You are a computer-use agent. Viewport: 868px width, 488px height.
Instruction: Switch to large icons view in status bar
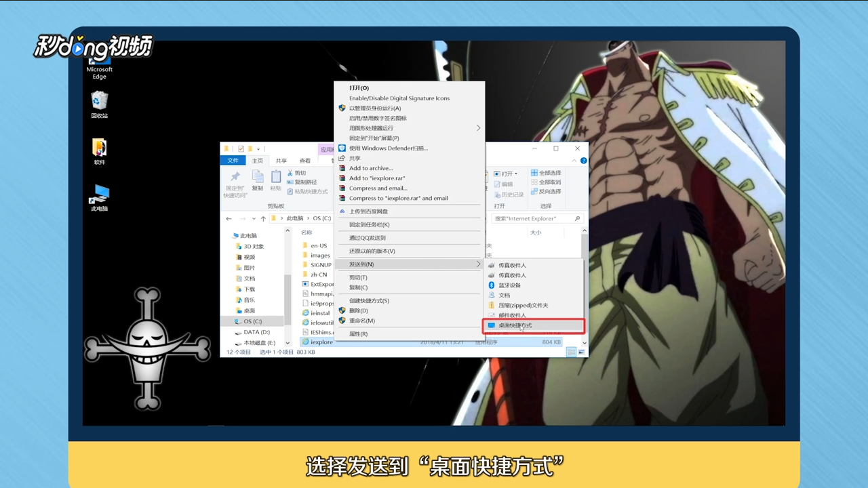(581, 352)
